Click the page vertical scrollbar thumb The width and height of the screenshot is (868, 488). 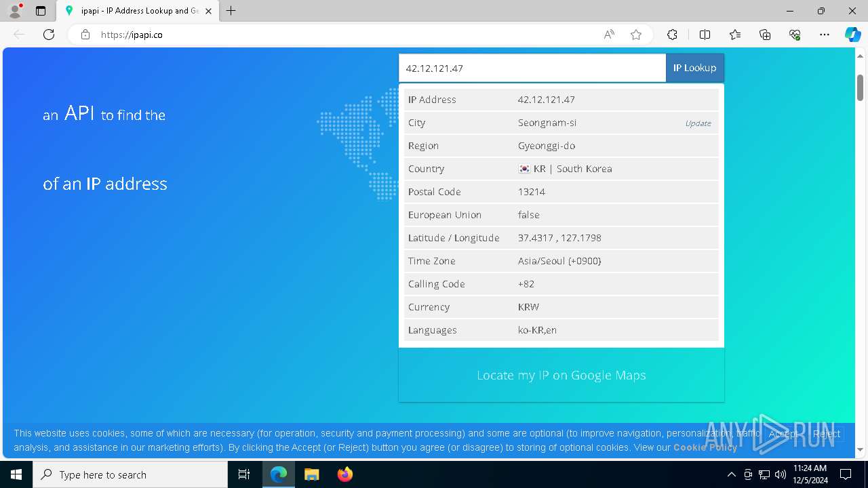pos(860,87)
